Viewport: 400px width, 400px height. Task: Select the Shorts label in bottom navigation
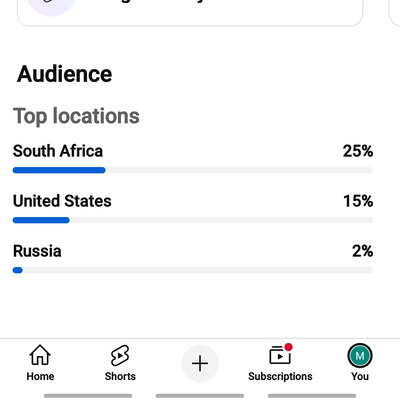[x=120, y=376]
